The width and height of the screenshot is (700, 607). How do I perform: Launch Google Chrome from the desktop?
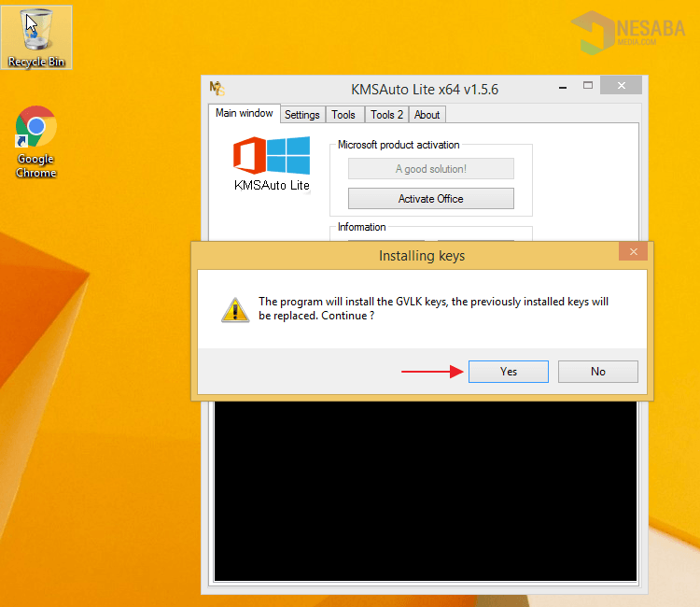pyautogui.click(x=36, y=140)
